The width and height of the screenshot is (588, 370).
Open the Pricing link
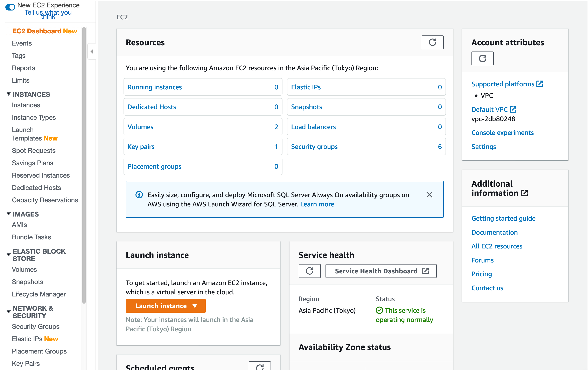(x=482, y=274)
